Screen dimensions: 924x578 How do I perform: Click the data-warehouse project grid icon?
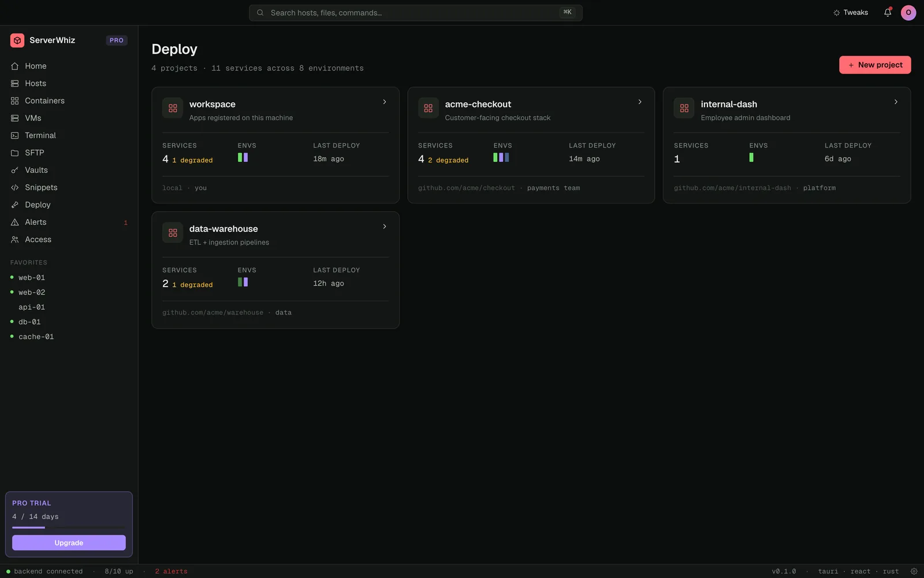coord(173,233)
